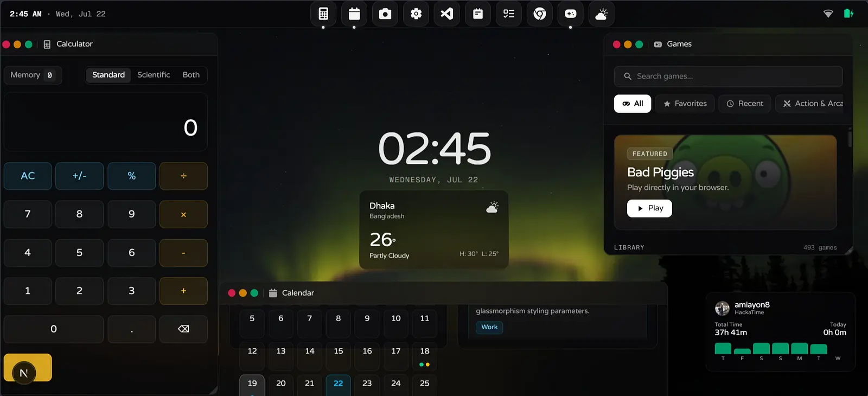Click the partly cloudy icon in weather widget
This screenshot has height=396, width=868.
pos(492,207)
